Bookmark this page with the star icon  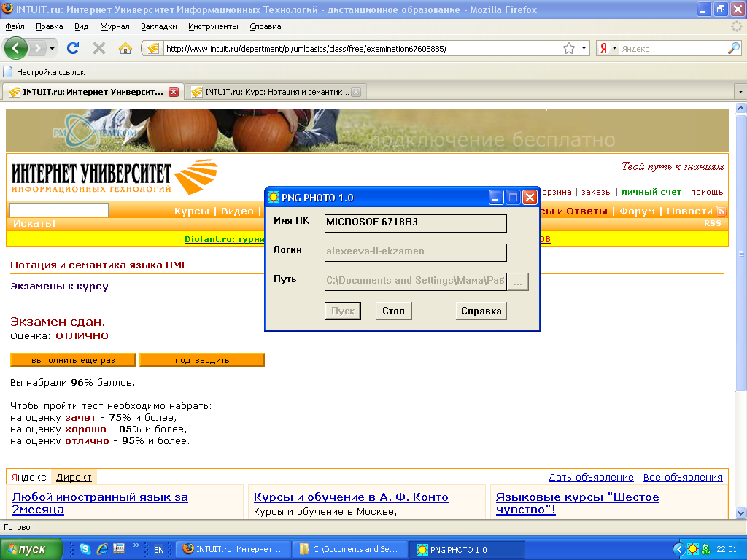point(569,49)
